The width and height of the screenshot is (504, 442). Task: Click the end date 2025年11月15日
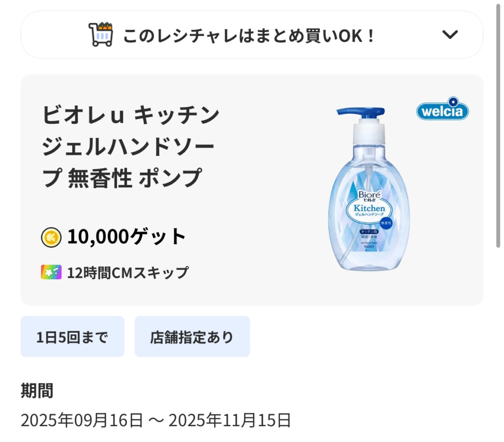pos(230,420)
